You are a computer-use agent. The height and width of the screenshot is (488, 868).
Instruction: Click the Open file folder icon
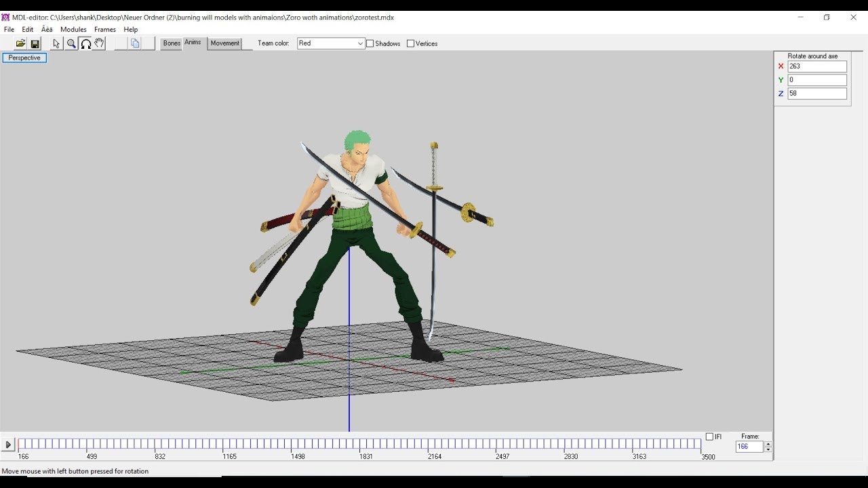tap(20, 43)
